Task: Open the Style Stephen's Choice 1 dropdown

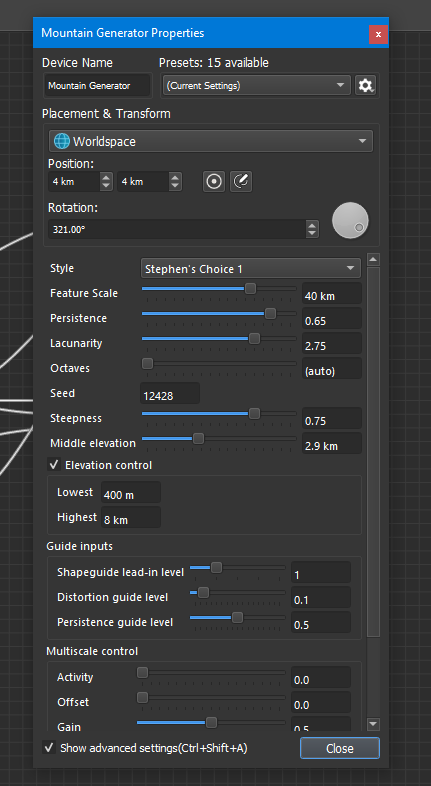Action: click(x=251, y=269)
